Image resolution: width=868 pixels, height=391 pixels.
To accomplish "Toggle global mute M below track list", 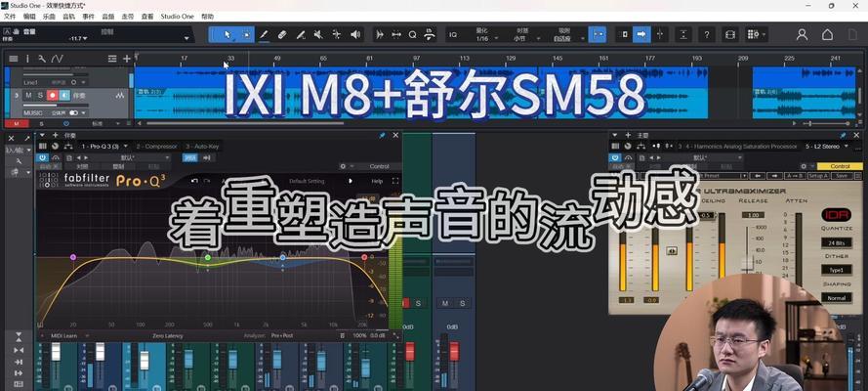I will [17, 123].
